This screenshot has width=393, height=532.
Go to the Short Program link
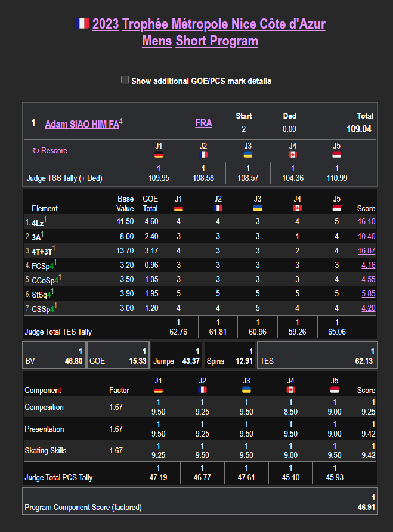pos(216,41)
